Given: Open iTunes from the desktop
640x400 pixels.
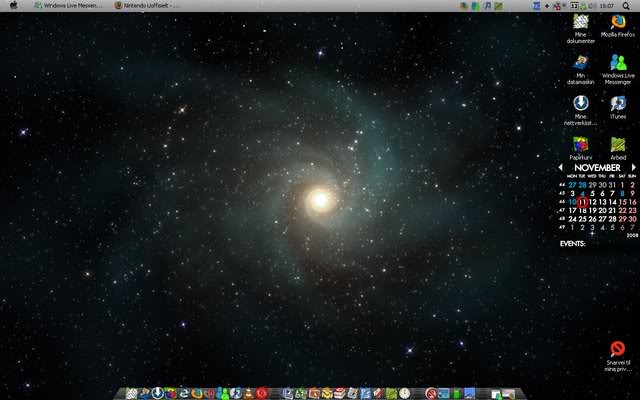Looking at the screenshot, I should point(618,104).
